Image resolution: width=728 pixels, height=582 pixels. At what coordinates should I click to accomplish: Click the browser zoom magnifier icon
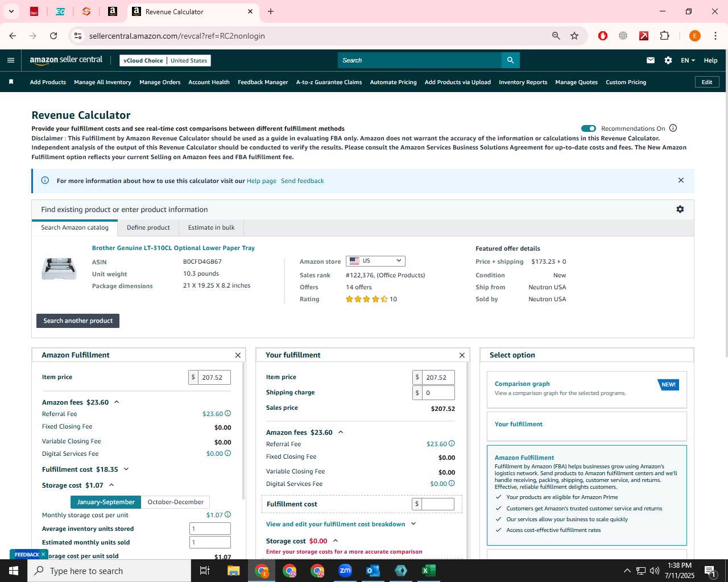point(556,36)
